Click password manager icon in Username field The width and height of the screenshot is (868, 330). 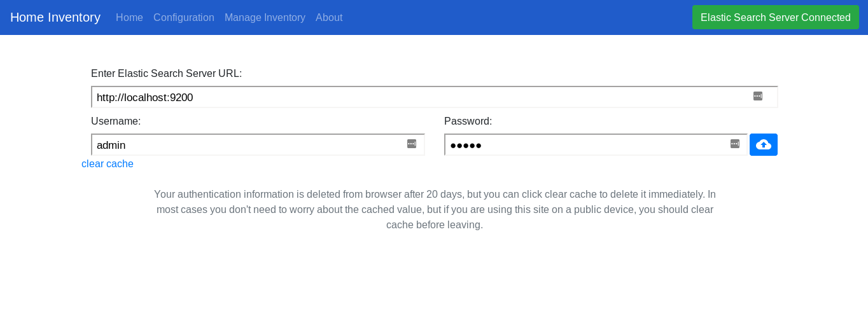pos(412,144)
